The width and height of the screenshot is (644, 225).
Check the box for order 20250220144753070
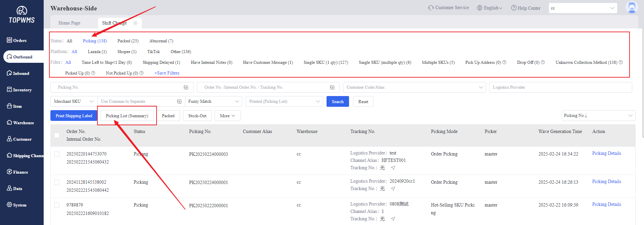tap(57, 154)
